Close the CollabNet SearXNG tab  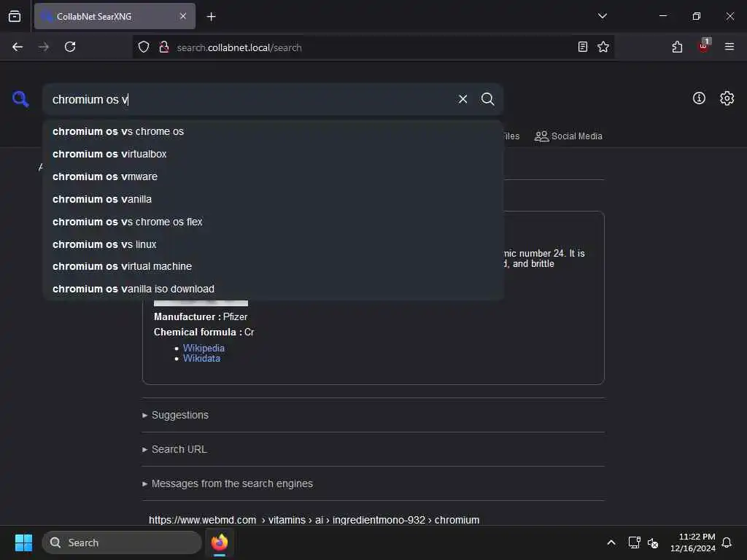click(x=183, y=16)
